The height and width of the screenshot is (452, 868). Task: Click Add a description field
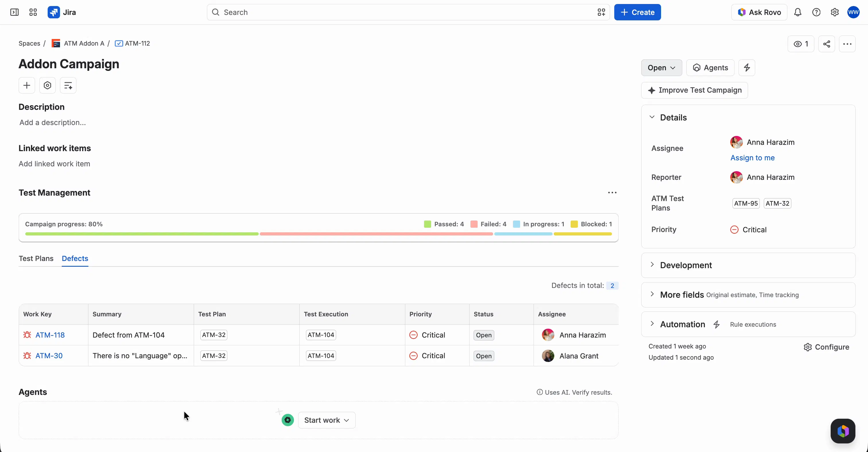[53, 122]
